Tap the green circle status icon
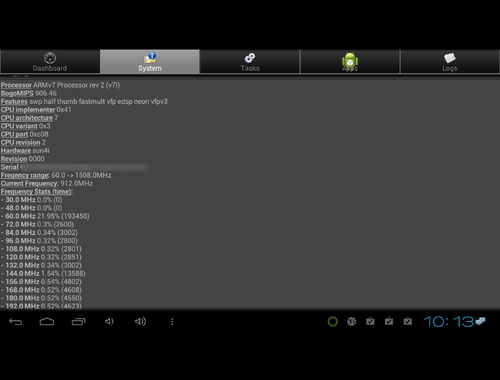The image size is (500, 380). (x=333, y=322)
